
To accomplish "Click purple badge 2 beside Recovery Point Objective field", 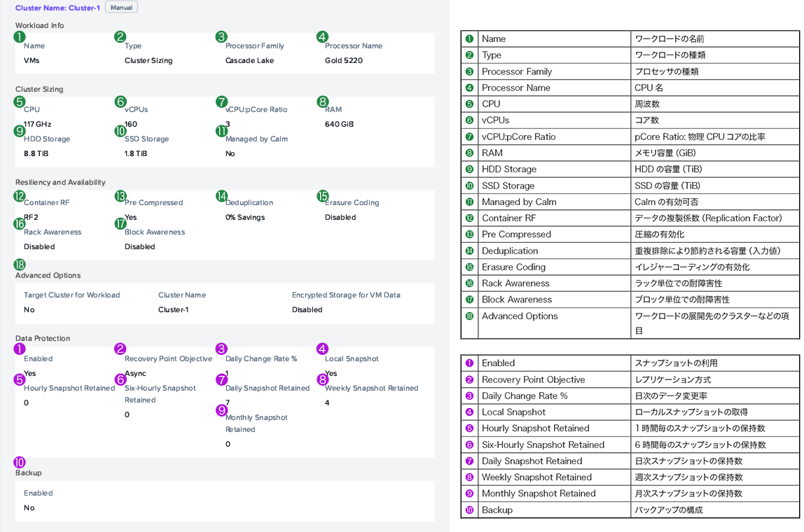I will click(120, 349).
